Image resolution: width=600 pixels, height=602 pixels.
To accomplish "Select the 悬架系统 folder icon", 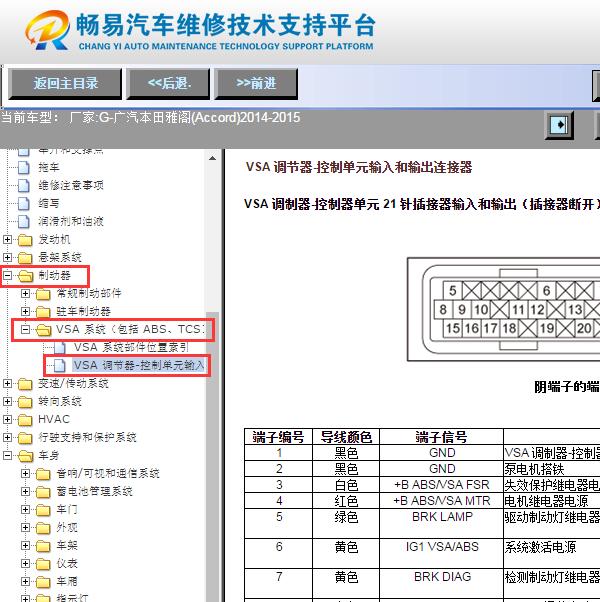I will (x=25, y=258).
